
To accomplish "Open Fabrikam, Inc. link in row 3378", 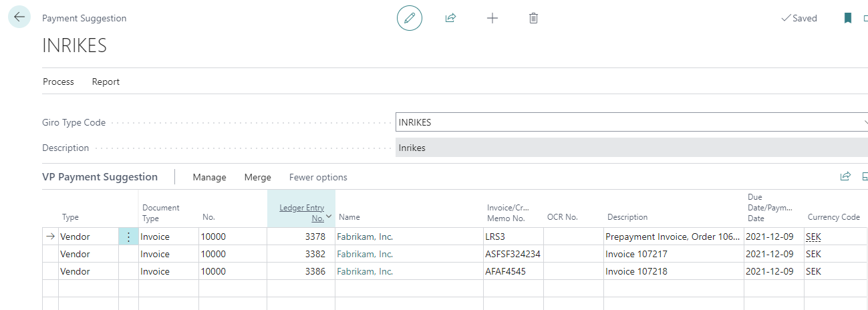I will [x=365, y=237].
